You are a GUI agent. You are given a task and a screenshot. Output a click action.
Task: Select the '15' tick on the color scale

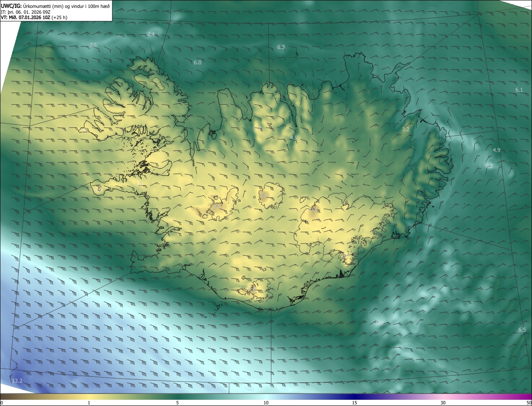(x=355, y=403)
